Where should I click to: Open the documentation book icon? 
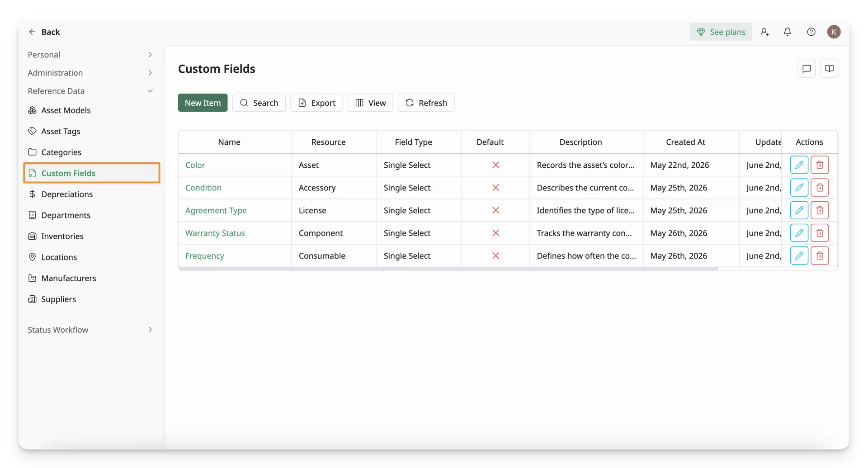click(829, 69)
